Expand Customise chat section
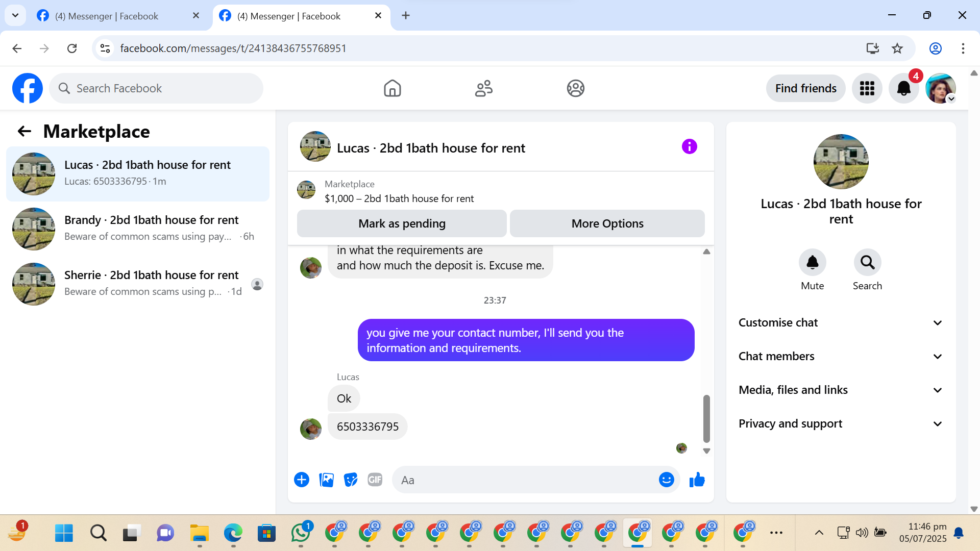The width and height of the screenshot is (980, 551). pyautogui.click(x=841, y=322)
